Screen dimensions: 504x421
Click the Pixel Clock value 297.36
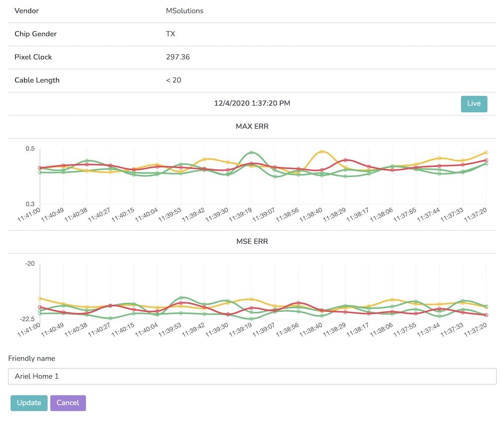pyautogui.click(x=178, y=57)
